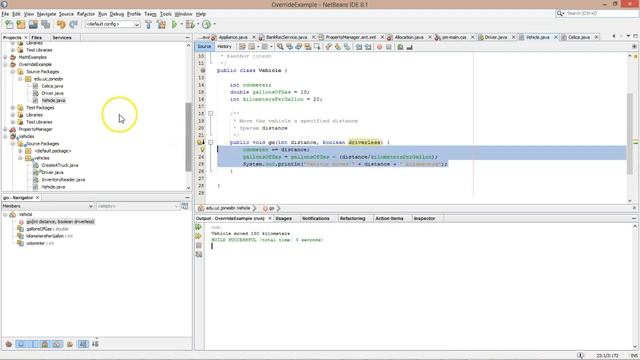Viewport: 640px width, 360px height.
Task: Click the lightbulb hint icon on line 23
Action: click(202, 150)
